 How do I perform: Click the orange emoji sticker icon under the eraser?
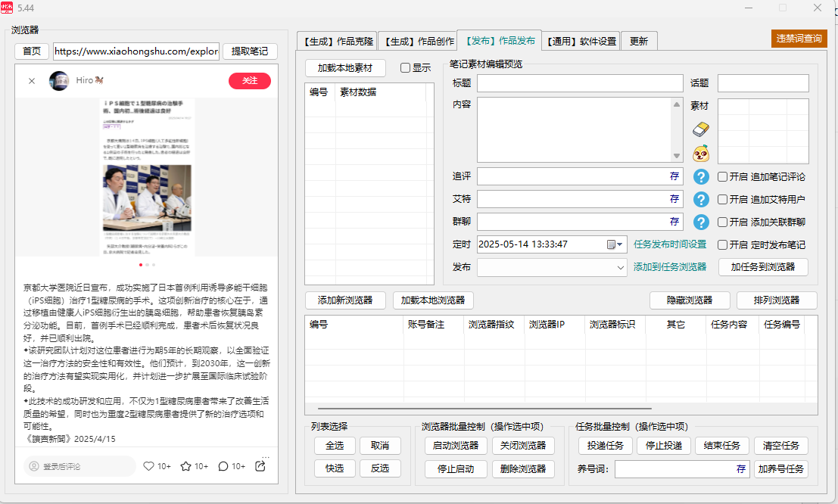coord(700,152)
